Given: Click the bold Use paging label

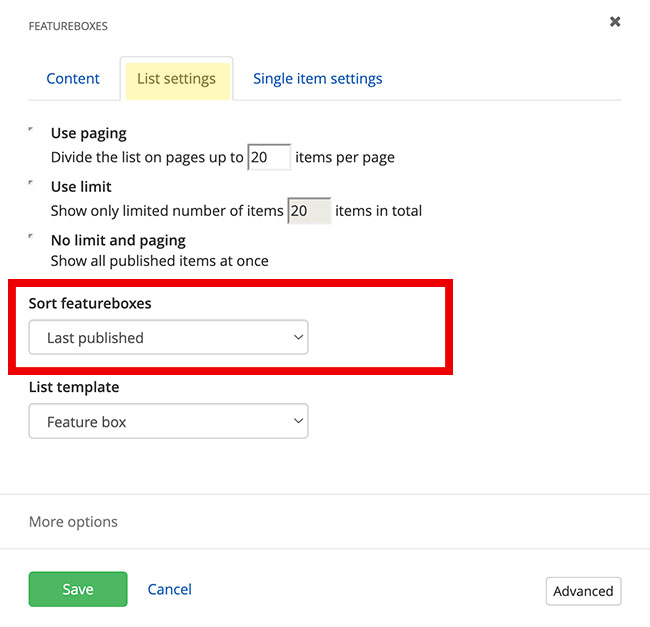Looking at the screenshot, I should [x=89, y=133].
